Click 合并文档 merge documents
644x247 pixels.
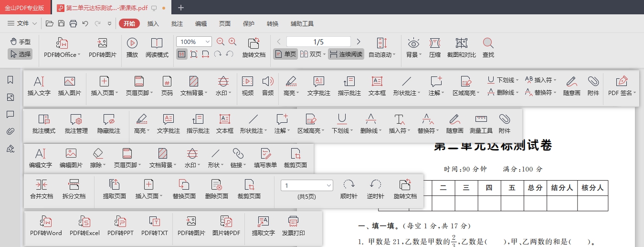click(42, 190)
